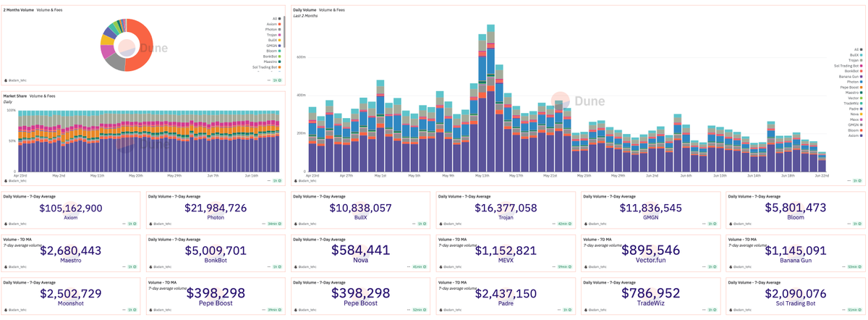Click the 34min refresh badge on the Photon card
This screenshot has height=320, width=868.
coord(273,224)
